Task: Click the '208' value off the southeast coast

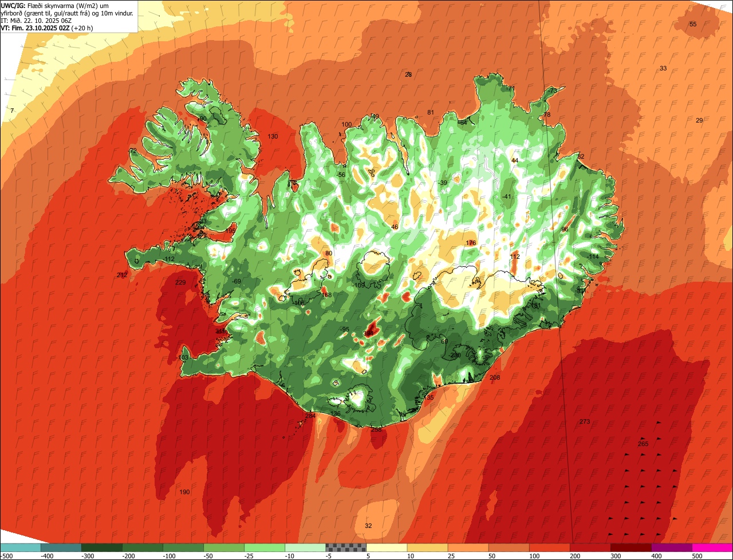Action: click(495, 377)
